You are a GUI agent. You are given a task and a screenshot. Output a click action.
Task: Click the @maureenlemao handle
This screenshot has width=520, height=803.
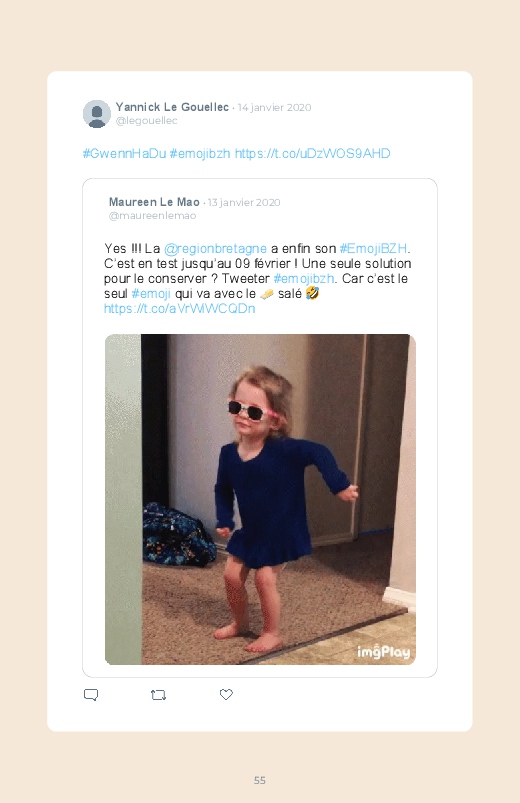tap(152, 216)
